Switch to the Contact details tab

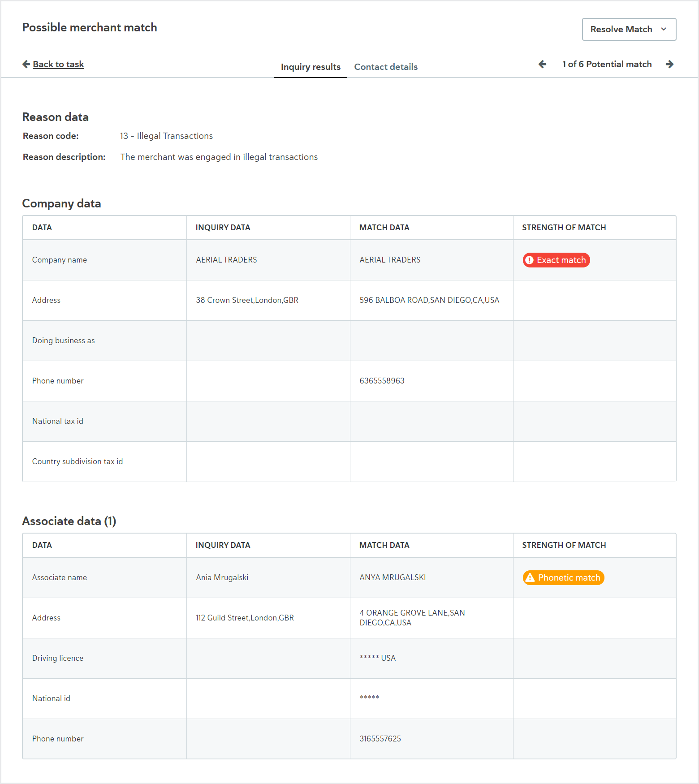click(x=386, y=67)
